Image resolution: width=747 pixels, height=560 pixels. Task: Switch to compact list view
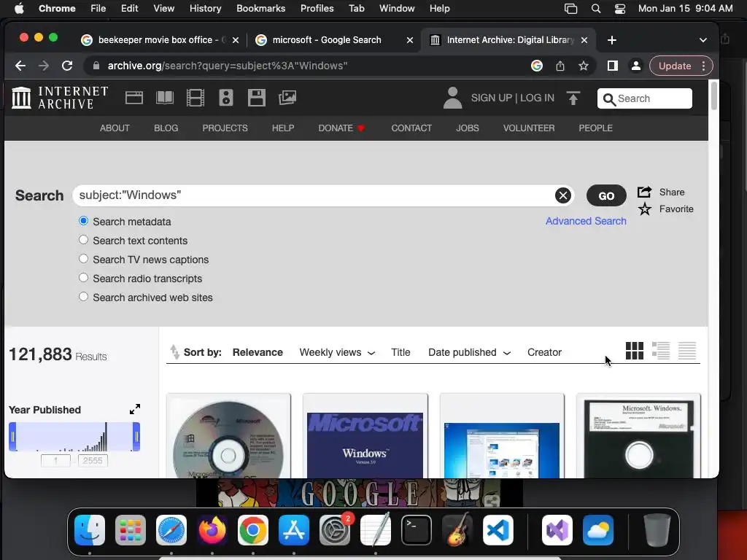point(687,351)
